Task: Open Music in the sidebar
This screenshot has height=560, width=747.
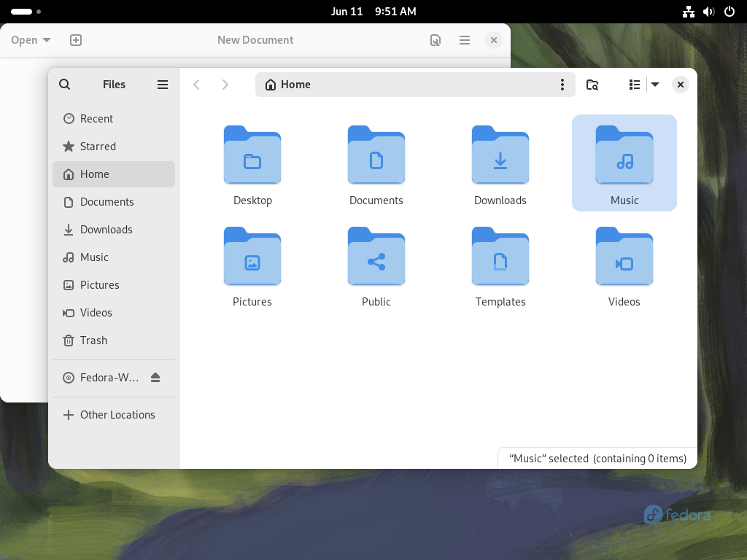Action: coord(114,257)
